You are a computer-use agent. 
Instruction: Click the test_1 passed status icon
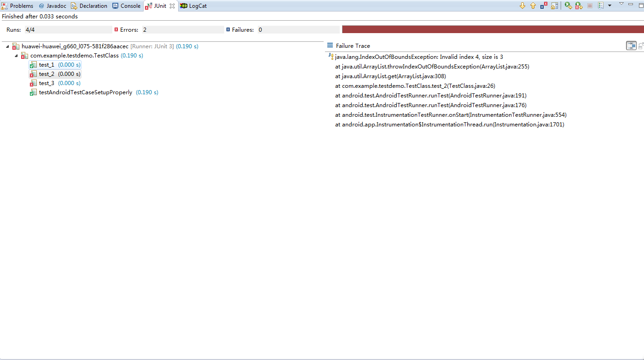33,65
